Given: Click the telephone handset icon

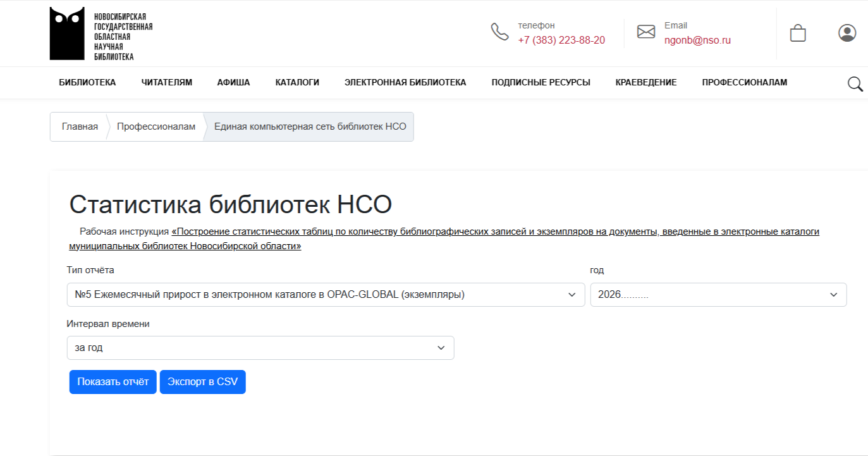Looking at the screenshot, I should 499,32.
